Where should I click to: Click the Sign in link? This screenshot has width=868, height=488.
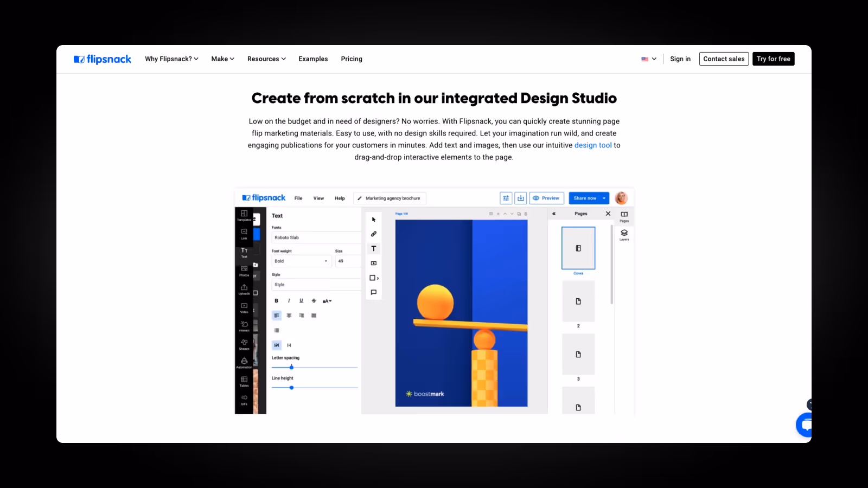(x=680, y=59)
